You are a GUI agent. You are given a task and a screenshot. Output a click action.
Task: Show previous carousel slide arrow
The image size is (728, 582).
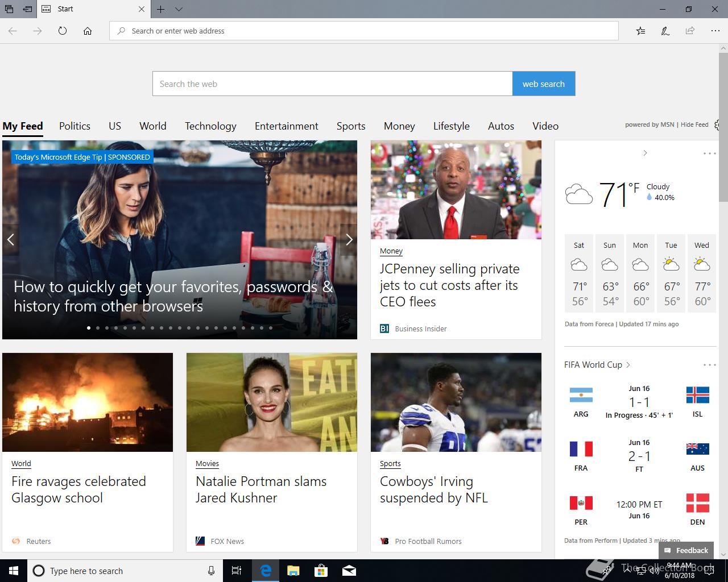pos(10,240)
